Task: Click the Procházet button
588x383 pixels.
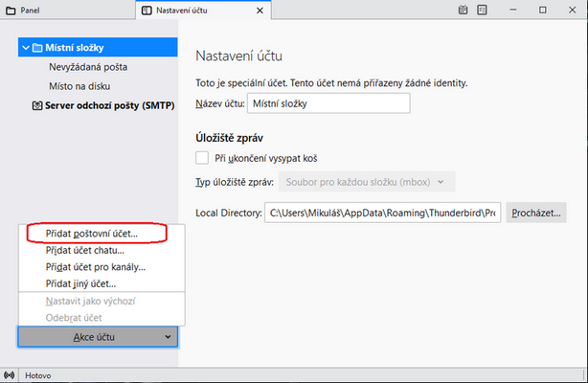Action: 535,213
